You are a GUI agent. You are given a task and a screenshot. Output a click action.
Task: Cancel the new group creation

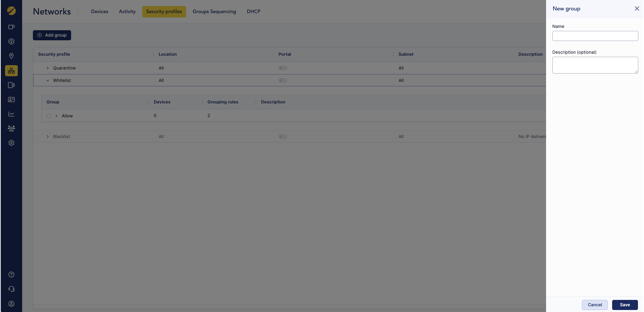click(594, 305)
